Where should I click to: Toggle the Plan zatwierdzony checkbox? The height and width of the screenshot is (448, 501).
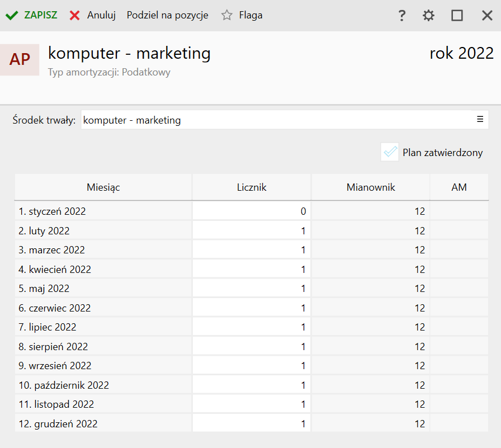pyautogui.click(x=390, y=152)
